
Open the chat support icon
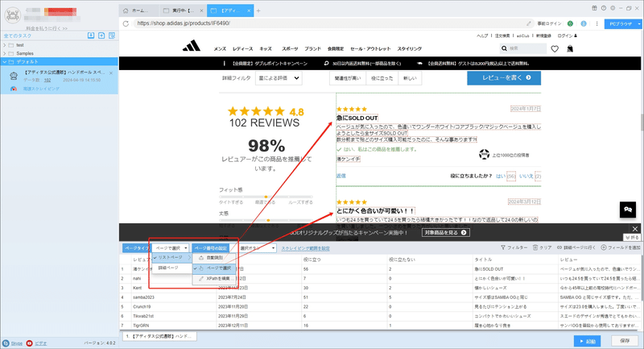[628, 210]
